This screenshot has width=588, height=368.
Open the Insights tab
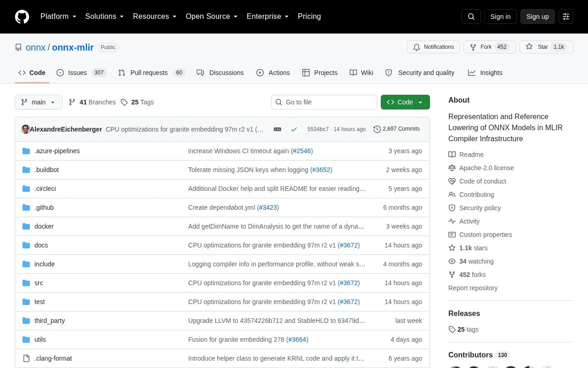[485, 73]
